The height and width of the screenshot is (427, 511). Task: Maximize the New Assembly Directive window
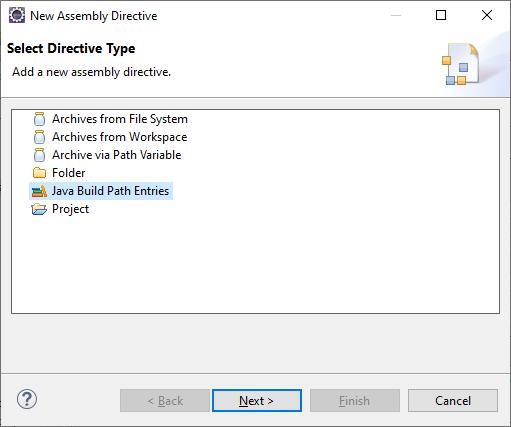tap(441, 15)
